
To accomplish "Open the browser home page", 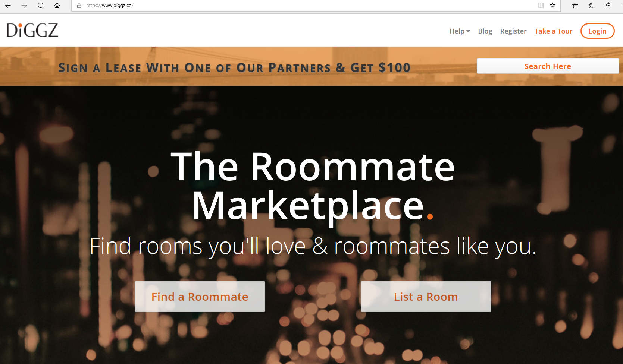I will pos(57,6).
